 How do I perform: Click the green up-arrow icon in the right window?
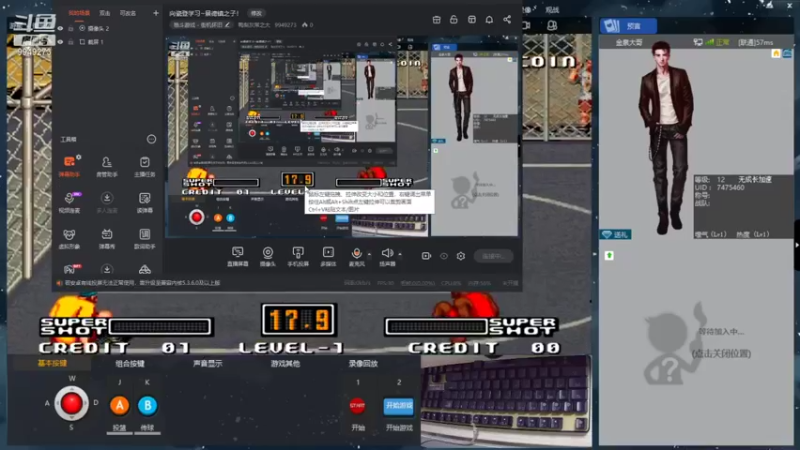click(609, 255)
